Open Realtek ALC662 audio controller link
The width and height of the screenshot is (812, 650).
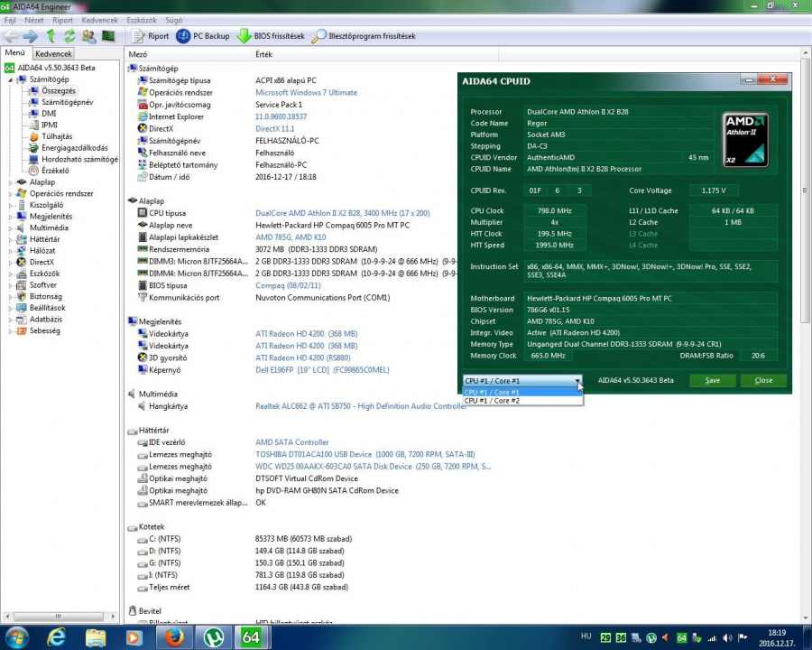[x=361, y=406]
